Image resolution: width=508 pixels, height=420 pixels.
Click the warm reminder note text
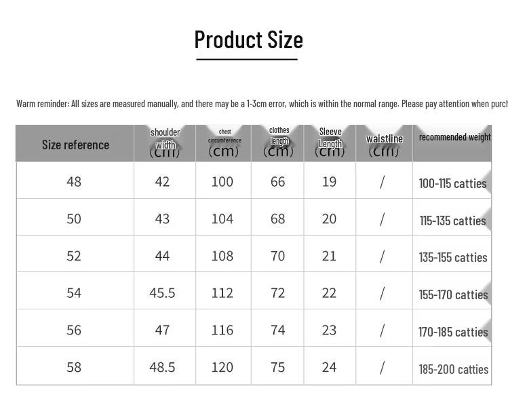[262, 104]
